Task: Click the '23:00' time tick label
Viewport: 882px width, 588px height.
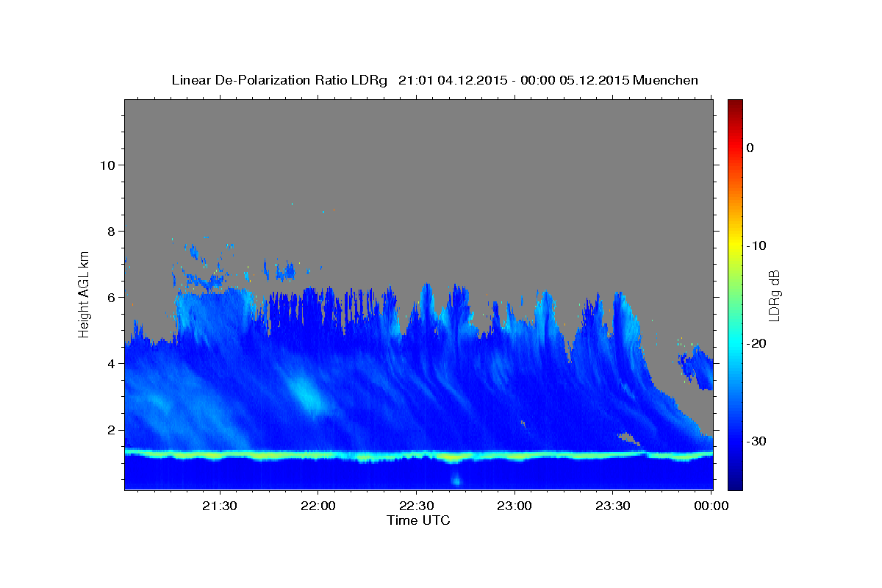Action: tap(514, 506)
